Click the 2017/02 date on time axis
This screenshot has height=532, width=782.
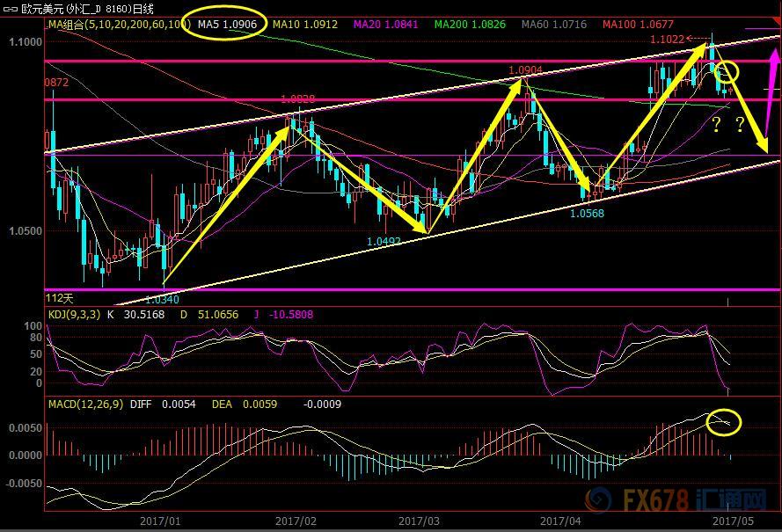pos(296,521)
